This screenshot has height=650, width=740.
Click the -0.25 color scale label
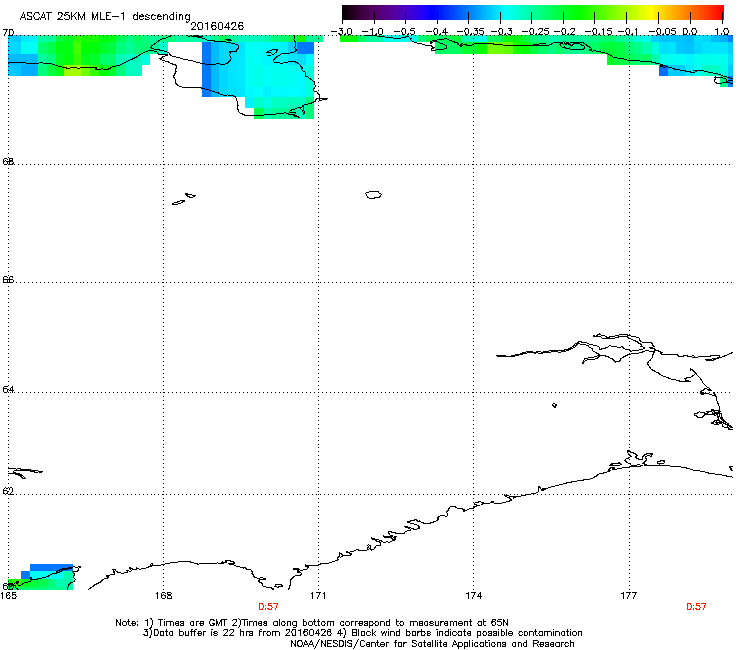click(535, 32)
